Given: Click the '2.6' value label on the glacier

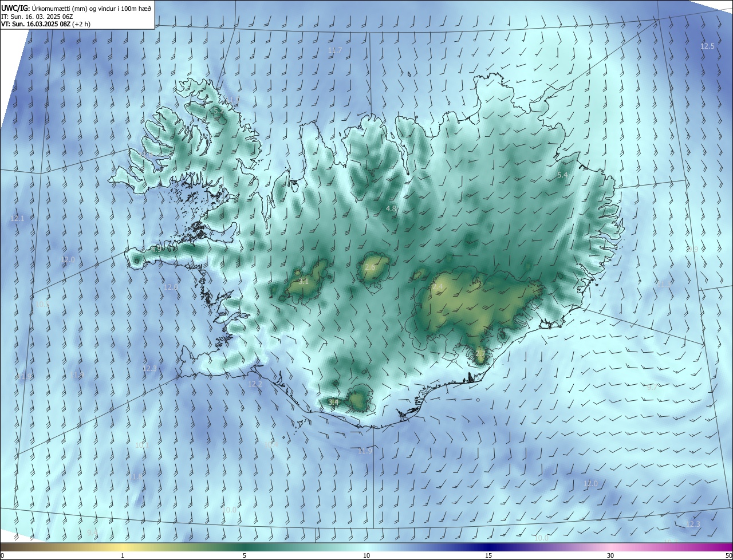Looking at the screenshot, I should click(x=370, y=267).
